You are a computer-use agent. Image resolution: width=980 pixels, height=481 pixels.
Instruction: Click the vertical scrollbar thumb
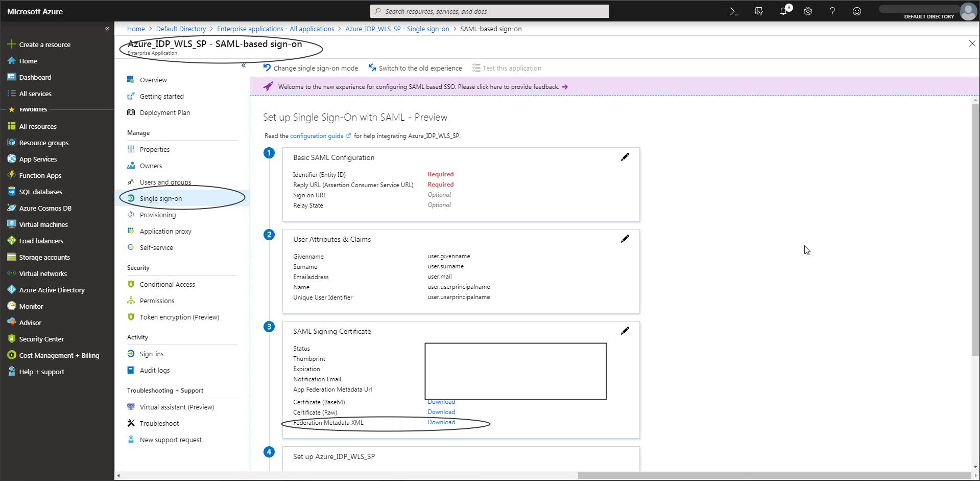[976, 229]
